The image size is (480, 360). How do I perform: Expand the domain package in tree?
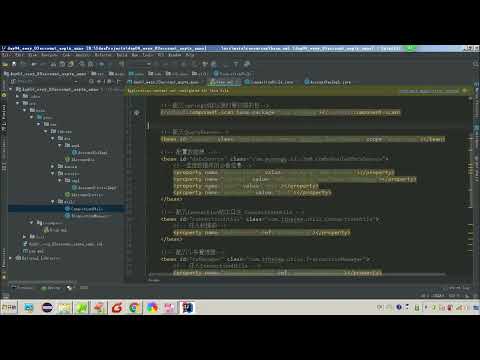(53, 166)
